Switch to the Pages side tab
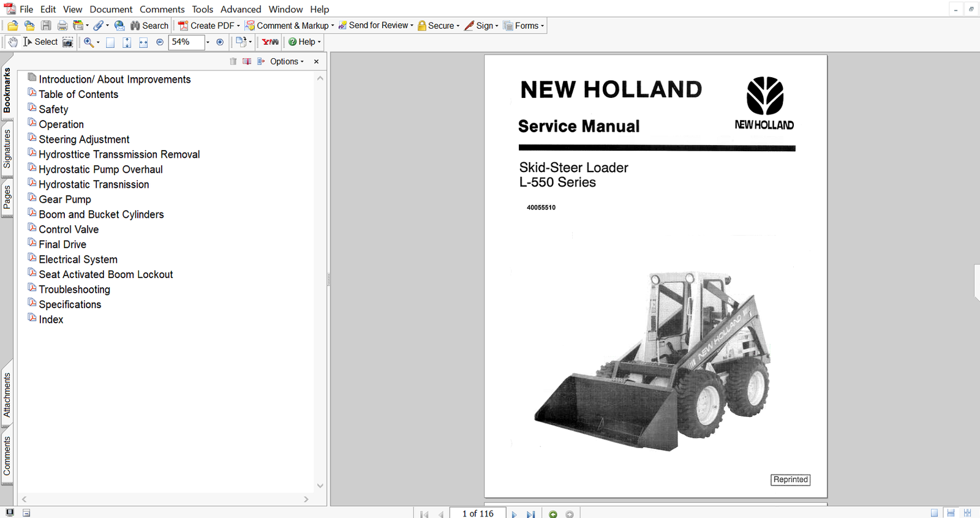The width and height of the screenshot is (980, 518). [7, 197]
